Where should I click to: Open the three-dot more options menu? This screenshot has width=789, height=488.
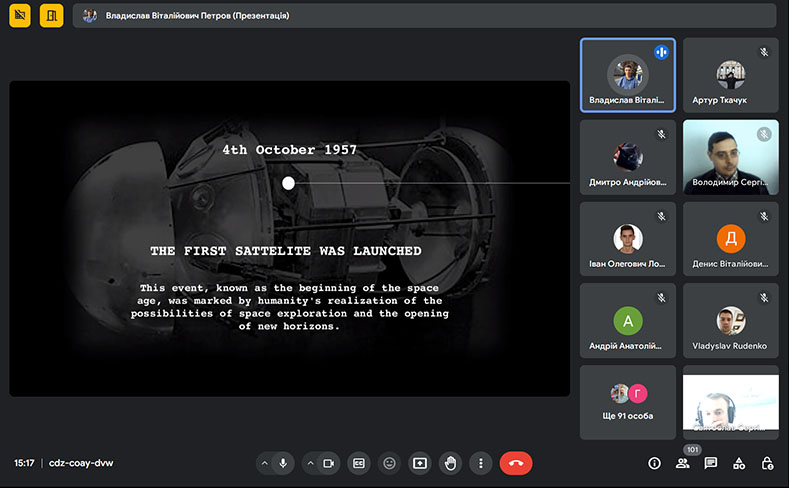click(x=481, y=463)
